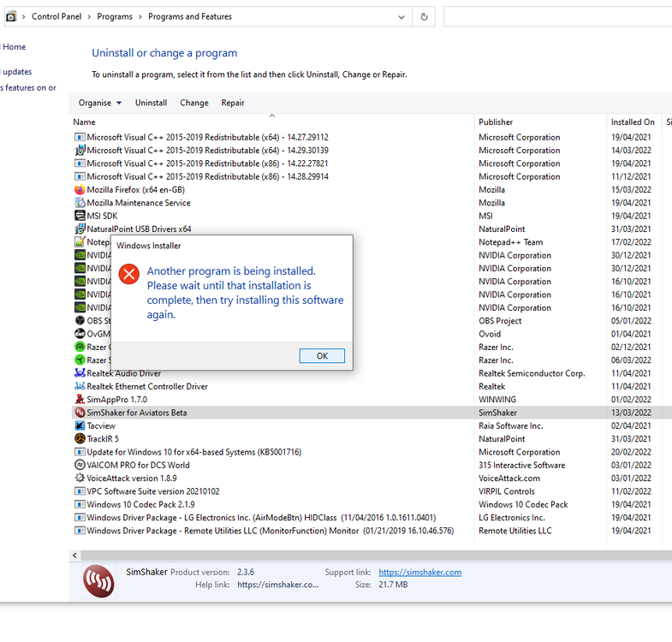This screenshot has height=642, width=672.
Task: Click the horizontal scrollbar track
Action: point(377,556)
